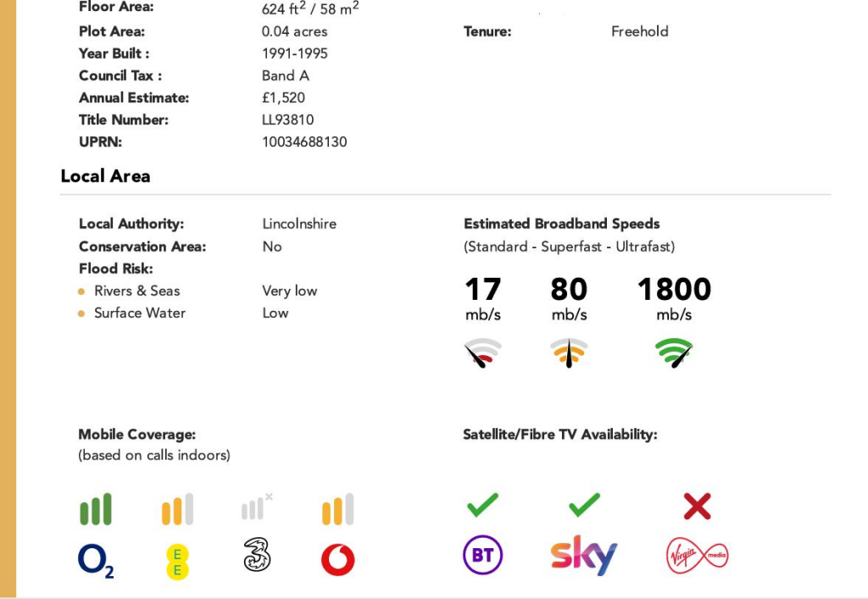Click the red cross above Virgin Media
Viewport: 868px width, 599px height.
point(697,507)
